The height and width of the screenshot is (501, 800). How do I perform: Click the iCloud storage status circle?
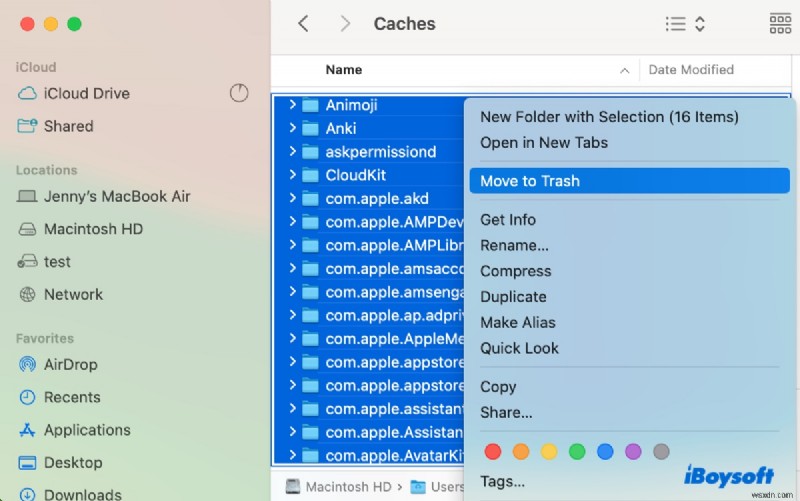pos(239,93)
